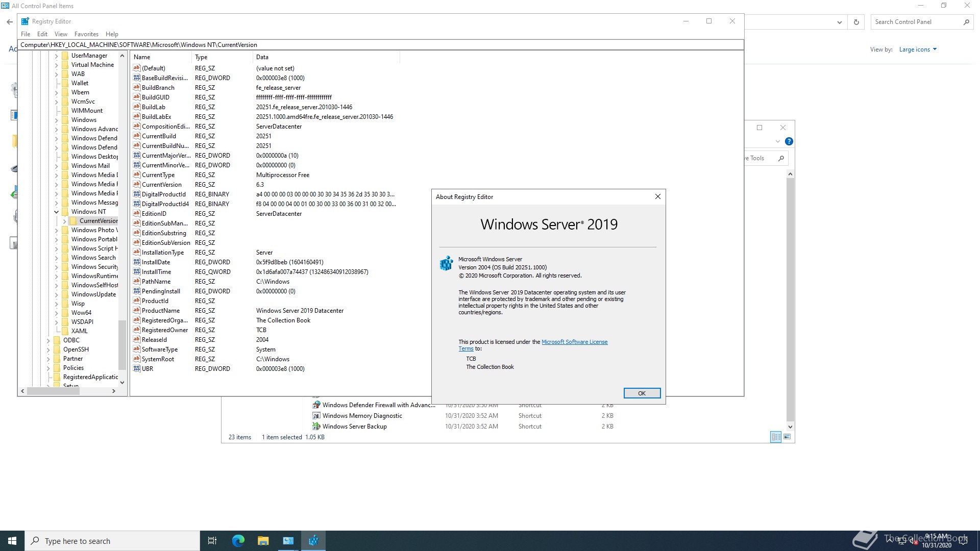Click the Windows Server Backup shortcut icon
Viewport: 980px width, 551px height.
(x=316, y=426)
